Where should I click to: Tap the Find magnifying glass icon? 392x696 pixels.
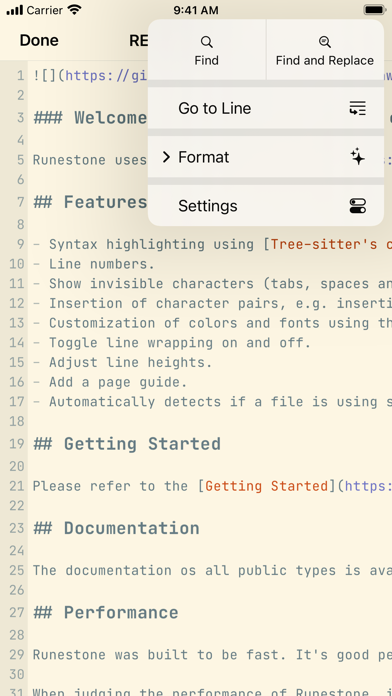(206, 42)
